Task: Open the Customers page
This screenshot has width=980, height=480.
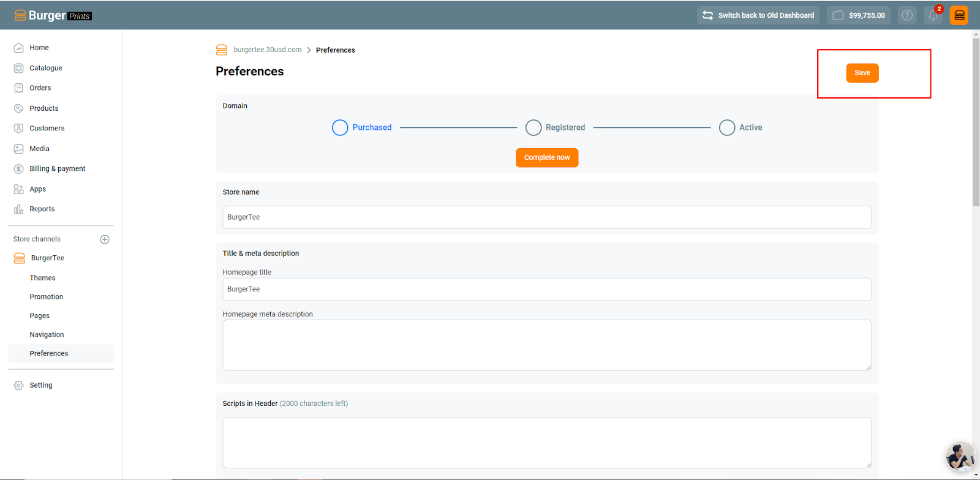Action: (47, 129)
